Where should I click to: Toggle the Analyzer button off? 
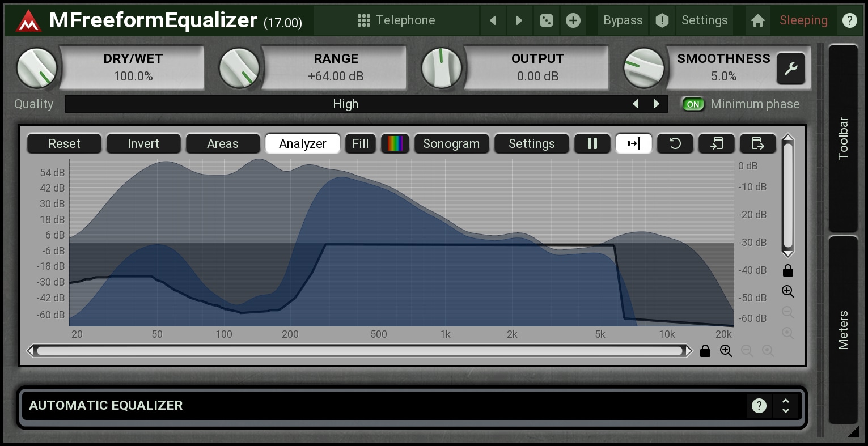click(302, 144)
